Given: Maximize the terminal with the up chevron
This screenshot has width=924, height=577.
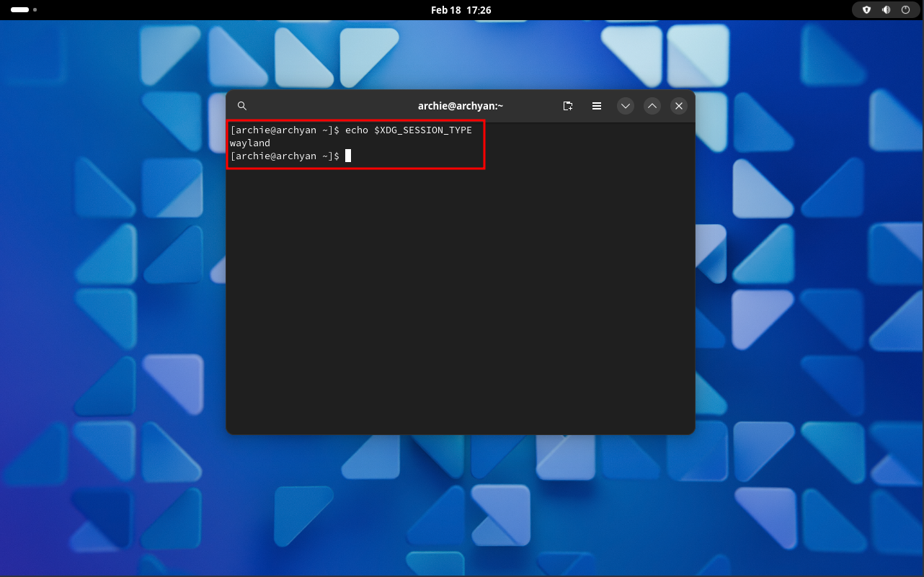Looking at the screenshot, I should 652,106.
